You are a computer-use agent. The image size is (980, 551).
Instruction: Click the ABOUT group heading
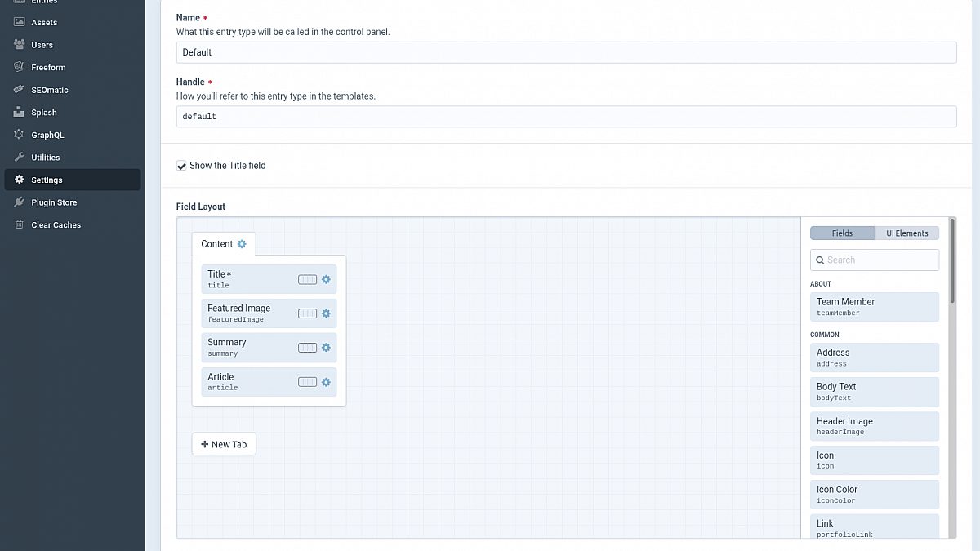coord(821,284)
